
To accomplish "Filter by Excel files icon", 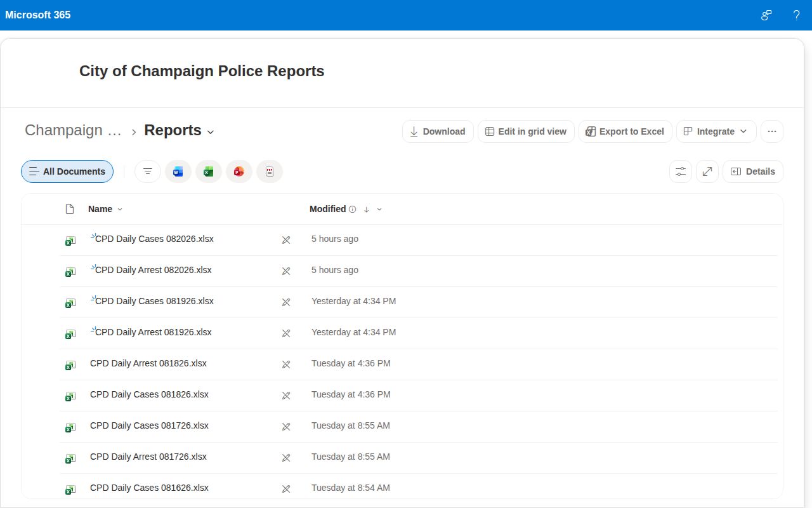I will pos(209,171).
